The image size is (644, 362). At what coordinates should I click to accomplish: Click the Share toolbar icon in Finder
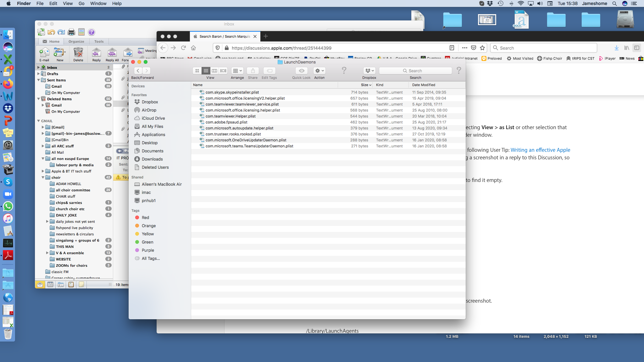253,71
